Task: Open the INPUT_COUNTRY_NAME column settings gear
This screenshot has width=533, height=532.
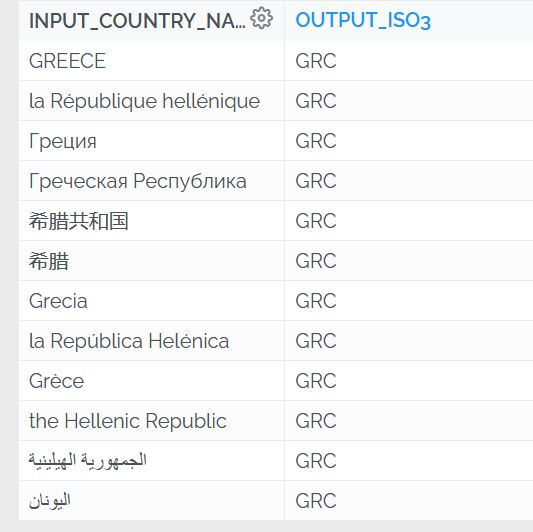Action: [261, 18]
